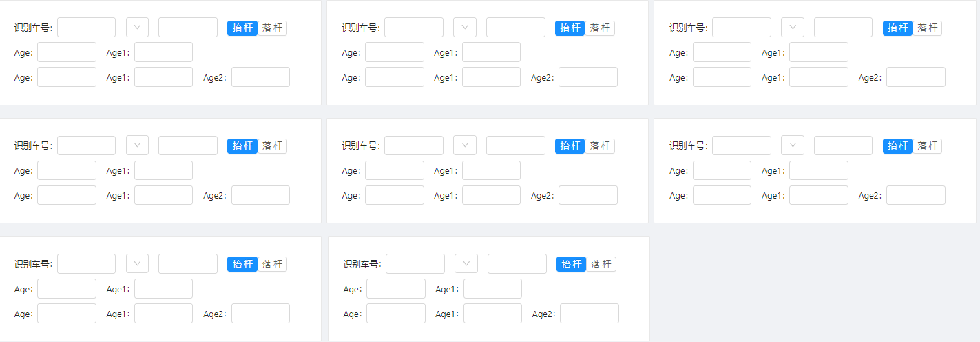This screenshot has height=342, width=980.
Task: Click the Age2 field in the bottom-middle card
Action: 590,314
